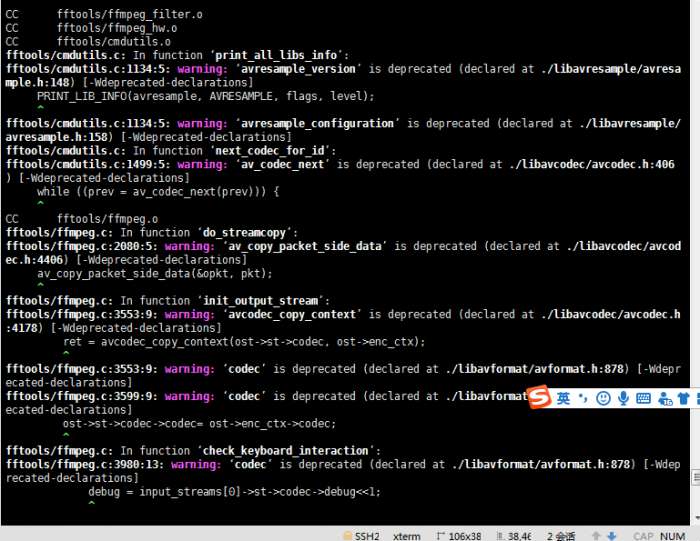Click the 'fftools/ffmpeg_hw.o' compile line
This screenshot has width=700, height=541.
pyautogui.click(x=92, y=28)
